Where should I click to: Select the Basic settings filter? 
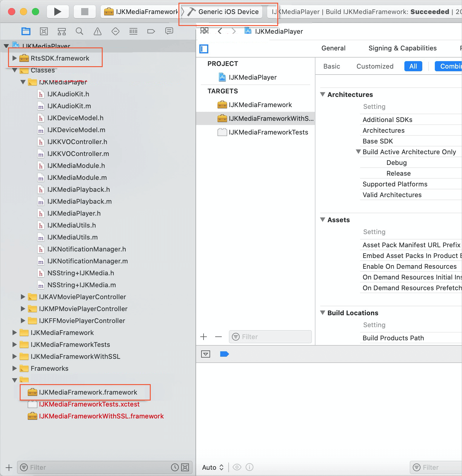point(332,66)
